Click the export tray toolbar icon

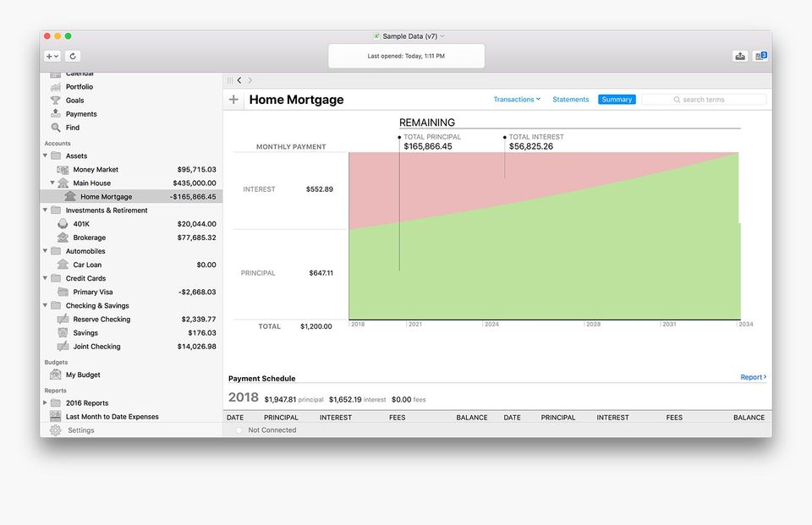point(740,56)
